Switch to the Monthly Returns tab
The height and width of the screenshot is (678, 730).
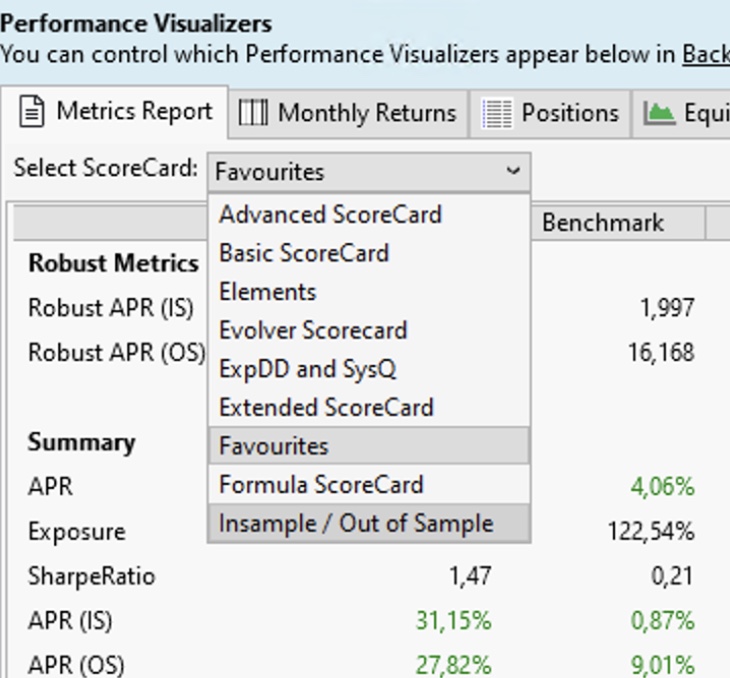[x=366, y=113]
